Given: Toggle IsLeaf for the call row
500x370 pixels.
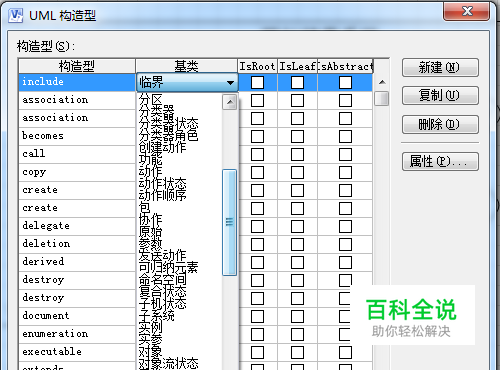Looking at the screenshot, I should tap(297, 154).
